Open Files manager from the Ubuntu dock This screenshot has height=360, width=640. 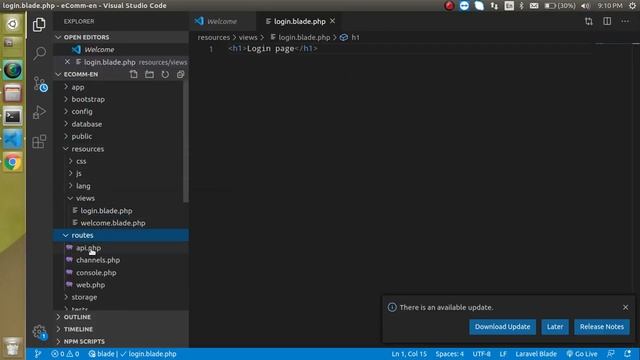pos(13,93)
